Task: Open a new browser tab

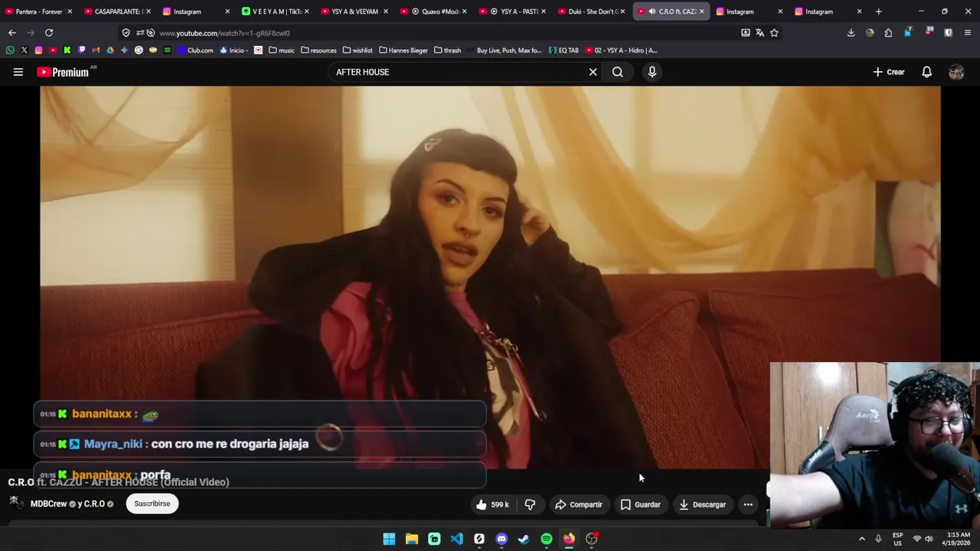Action: point(878,11)
